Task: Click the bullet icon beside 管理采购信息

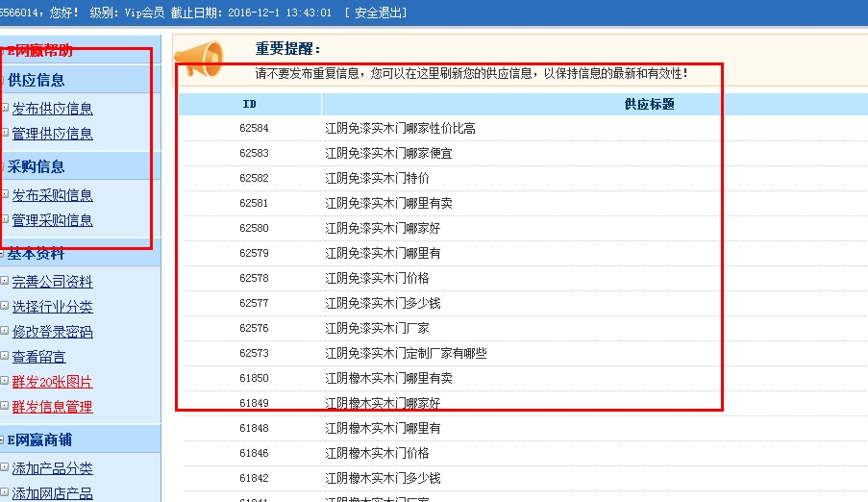Action: [x=5, y=219]
